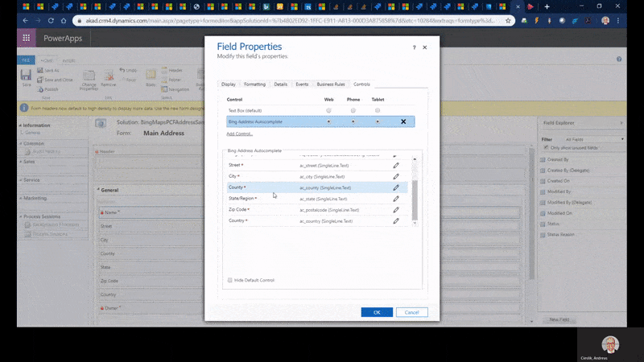Collapse the Service navigation section
Viewport: 644px width, 362px height.
tap(21, 179)
